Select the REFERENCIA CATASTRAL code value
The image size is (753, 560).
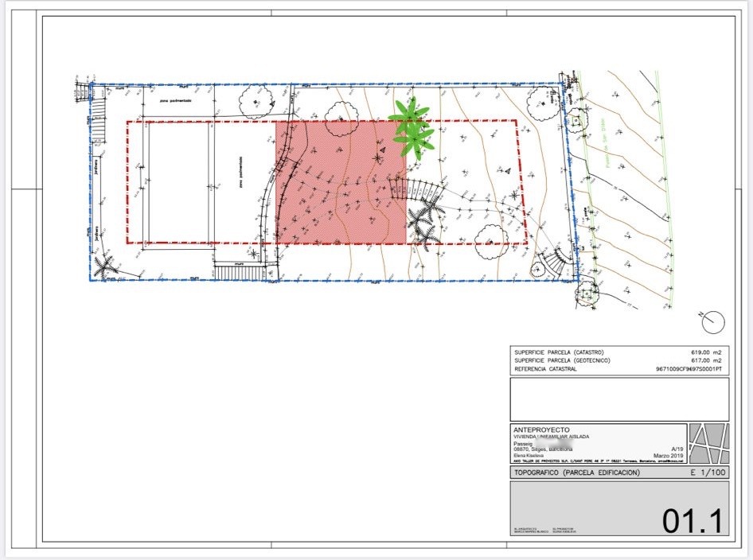click(x=688, y=369)
